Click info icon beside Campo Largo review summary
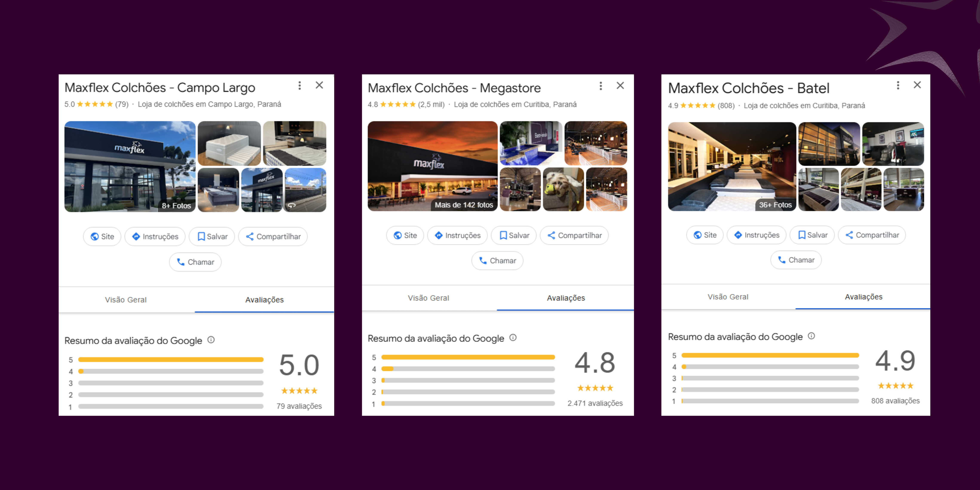The image size is (980, 490). [211, 340]
